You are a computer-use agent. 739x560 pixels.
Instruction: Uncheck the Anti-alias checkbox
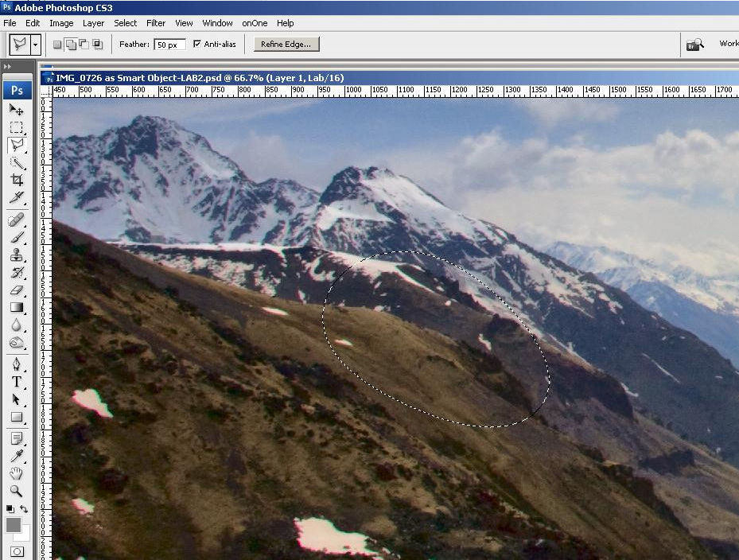197,45
